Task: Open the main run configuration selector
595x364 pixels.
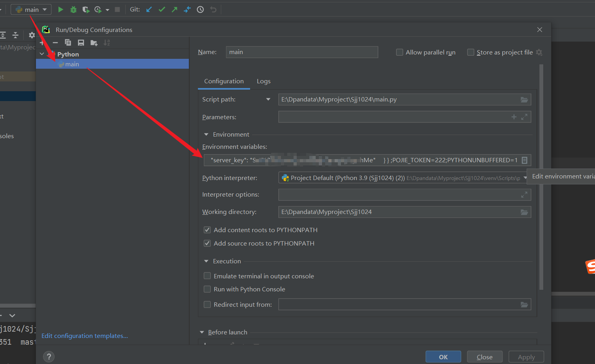Action: click(31, 9)
